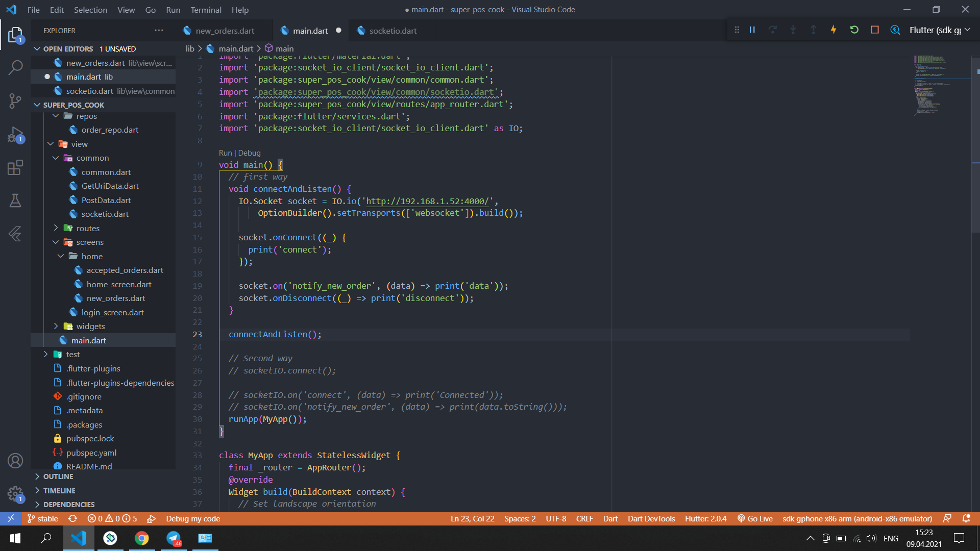Open the debug session selector dropdown
This screenshot has width=980, height=551.
click(x=940, y=30)
